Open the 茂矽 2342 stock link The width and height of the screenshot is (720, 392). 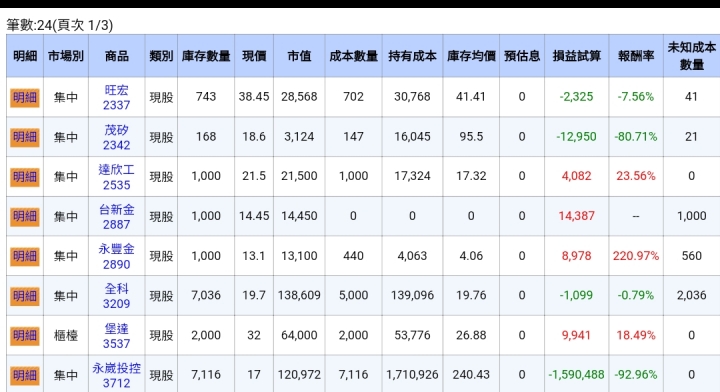pos(117,137)
